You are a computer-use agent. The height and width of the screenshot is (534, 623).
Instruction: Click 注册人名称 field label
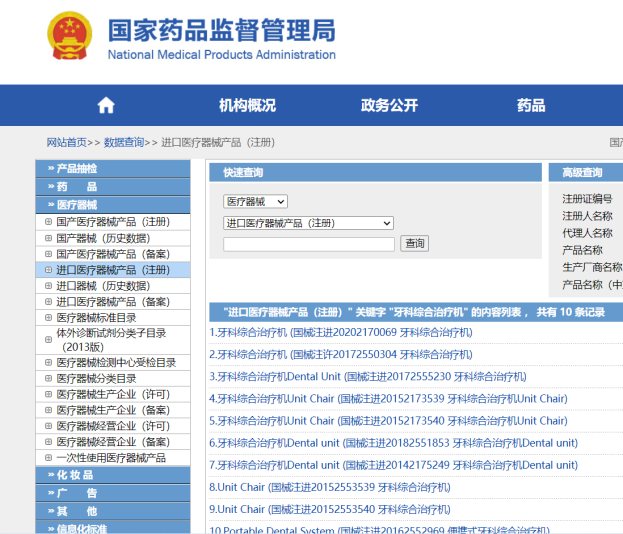[x=587, y=216]
